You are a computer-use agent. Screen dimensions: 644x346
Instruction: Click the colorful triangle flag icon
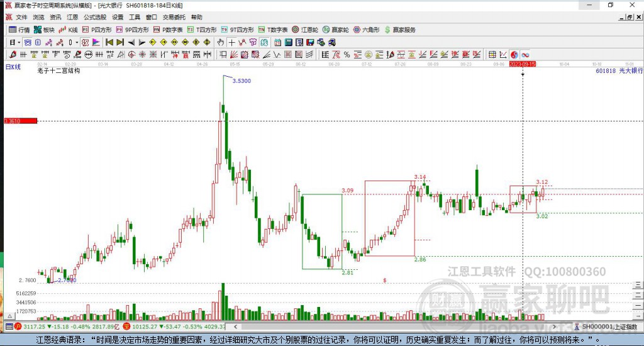pyautogui.click(x=96, y=42)
